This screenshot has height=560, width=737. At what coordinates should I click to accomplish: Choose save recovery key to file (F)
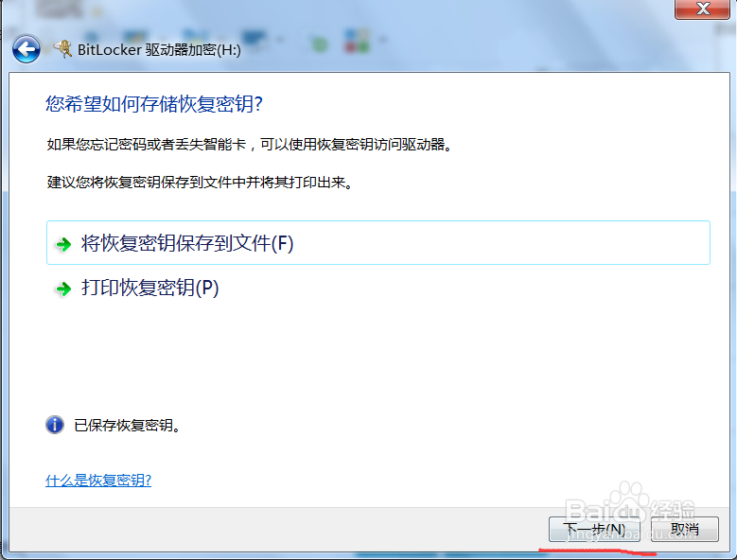point(377,243)
